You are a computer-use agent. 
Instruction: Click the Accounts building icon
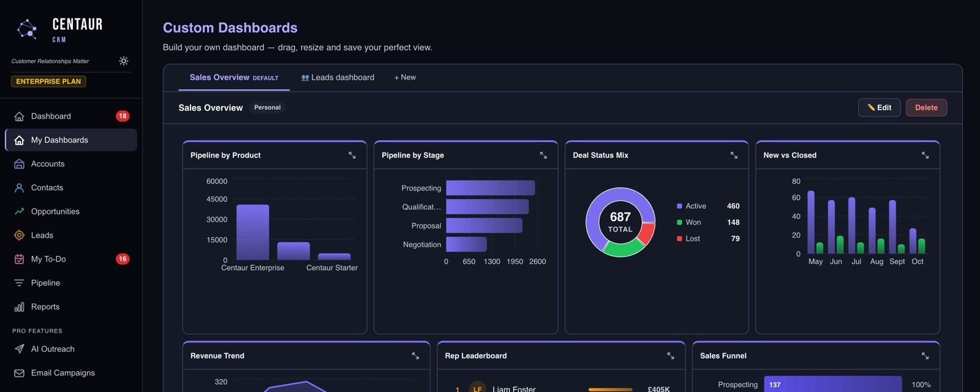(x=19, y=164)
